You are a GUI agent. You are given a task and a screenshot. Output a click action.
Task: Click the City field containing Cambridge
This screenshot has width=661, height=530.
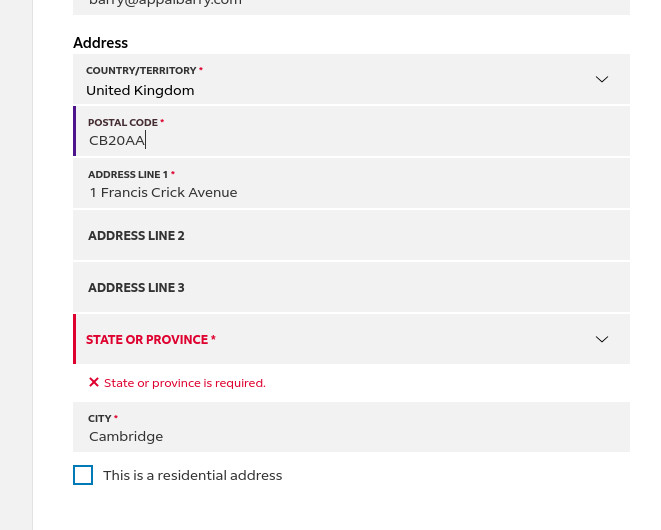coord(350,436)
